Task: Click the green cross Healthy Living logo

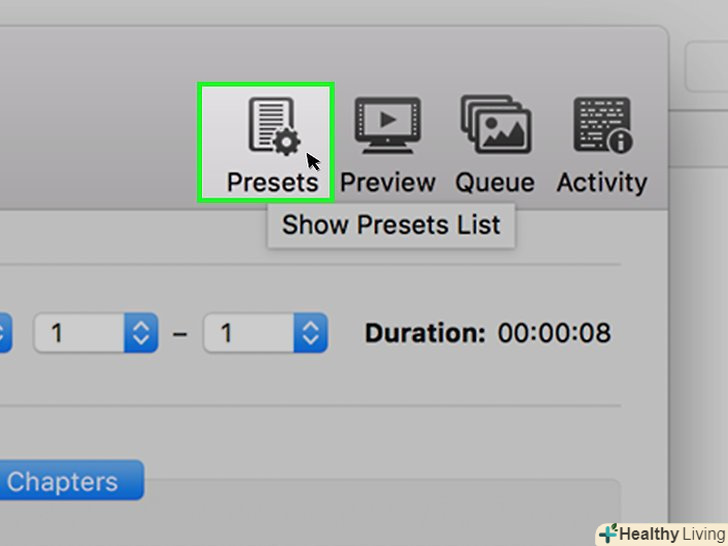Action: pyautogui.click(x=608, y=533)
